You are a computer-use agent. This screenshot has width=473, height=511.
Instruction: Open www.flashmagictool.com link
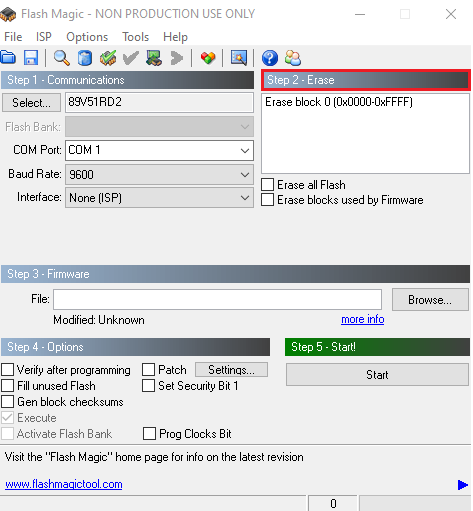64,484
